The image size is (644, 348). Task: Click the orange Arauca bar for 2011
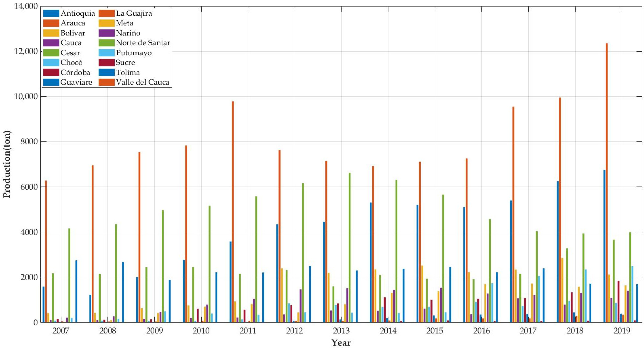click(x=233, y=212)
